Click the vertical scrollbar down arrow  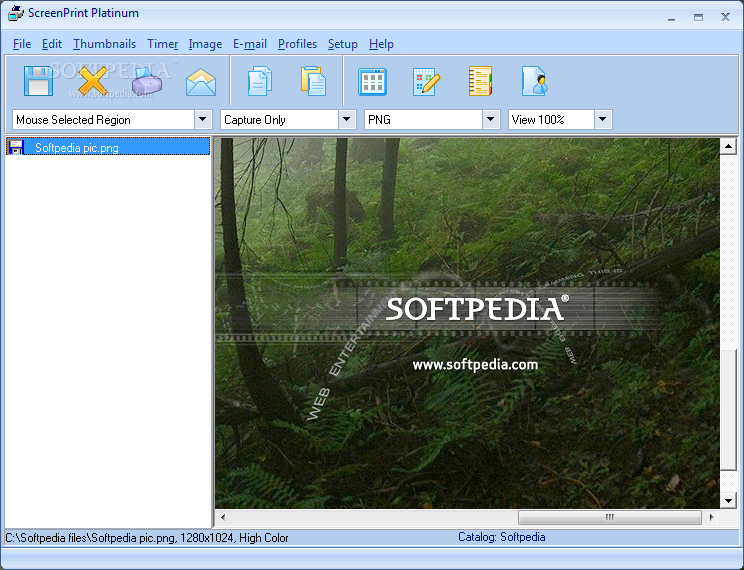pos(728,500)
